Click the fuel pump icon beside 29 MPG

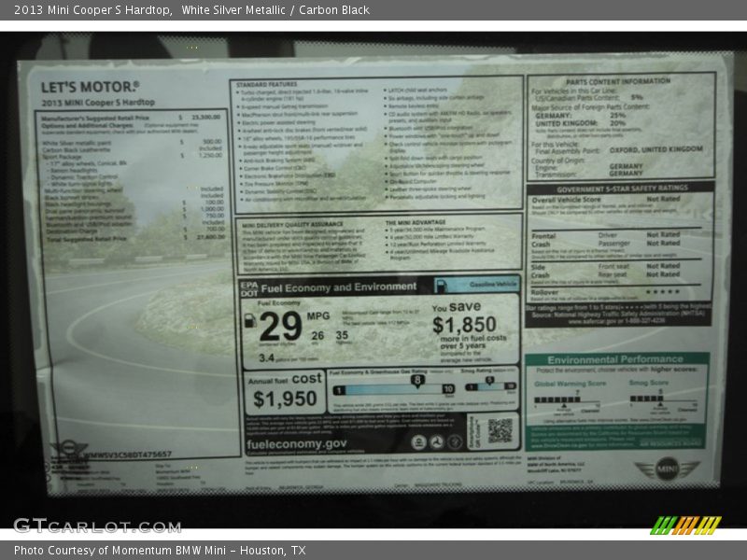point(250,320)
